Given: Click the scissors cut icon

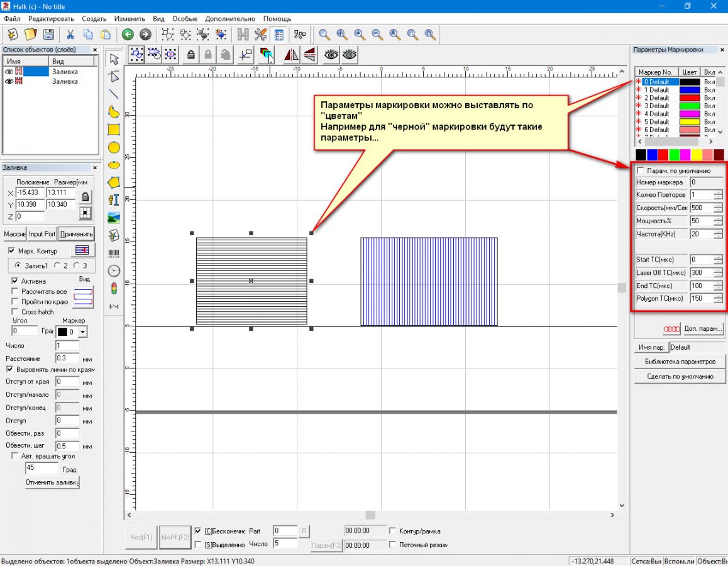Looking at the screenshot, I should (x=70, y=35).
